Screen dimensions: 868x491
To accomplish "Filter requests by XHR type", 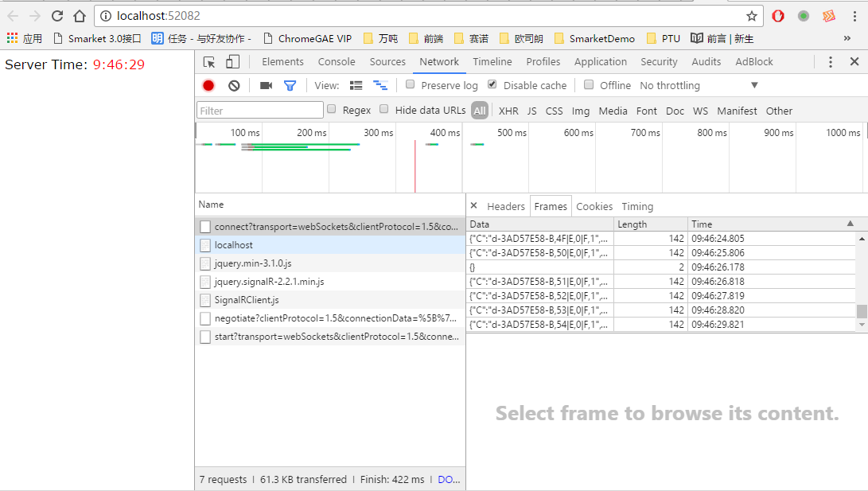I will click(x=508, y=111).
